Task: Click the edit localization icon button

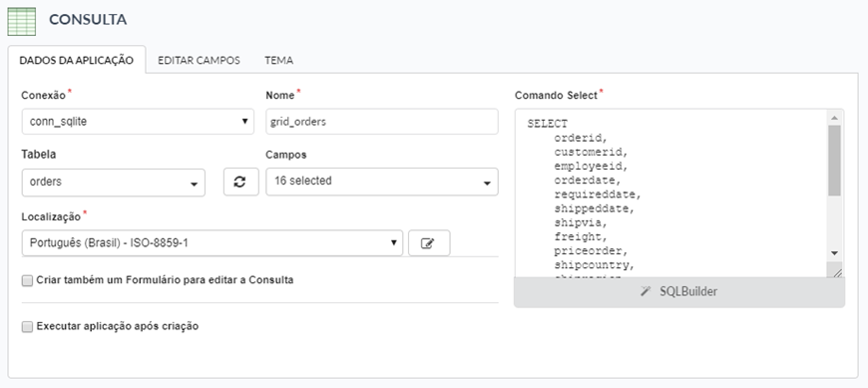Action: [429, 243]
